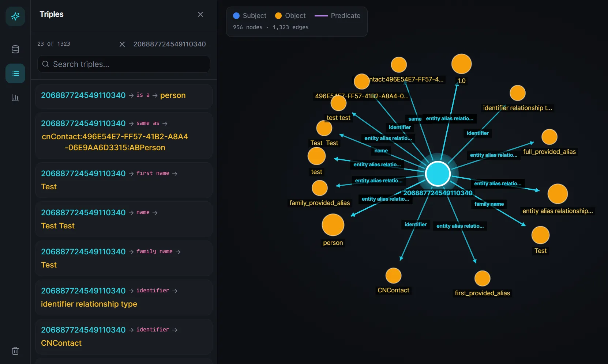Open the database icon in sidebar
The width and height of the screenshot is (608, 364).
pos(15,49)
